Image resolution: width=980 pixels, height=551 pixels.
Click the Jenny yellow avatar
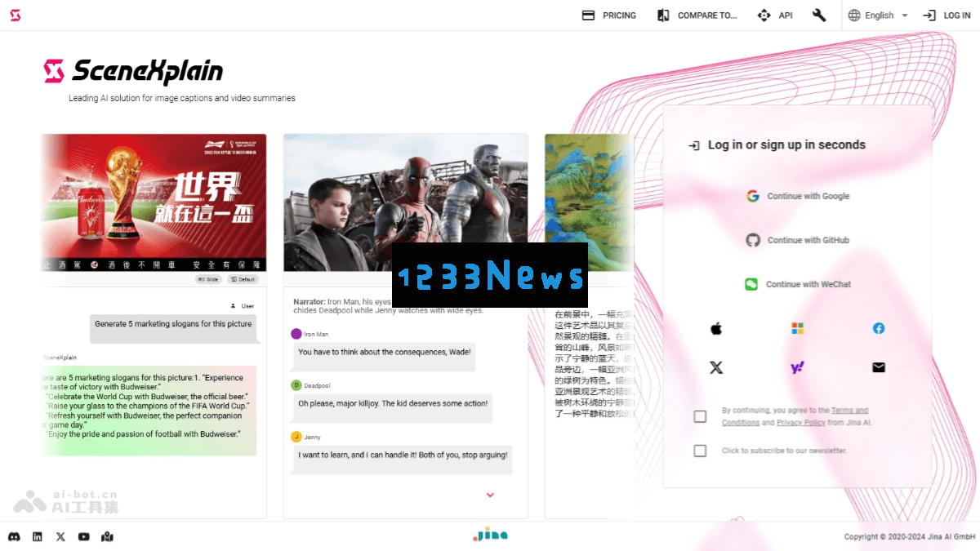(296, 437)
